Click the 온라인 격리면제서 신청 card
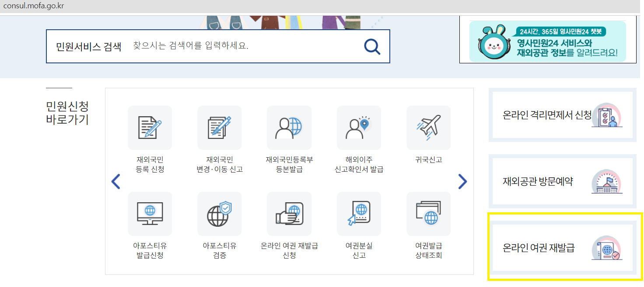This screenshot has width=644, height=287. point(562,115)
